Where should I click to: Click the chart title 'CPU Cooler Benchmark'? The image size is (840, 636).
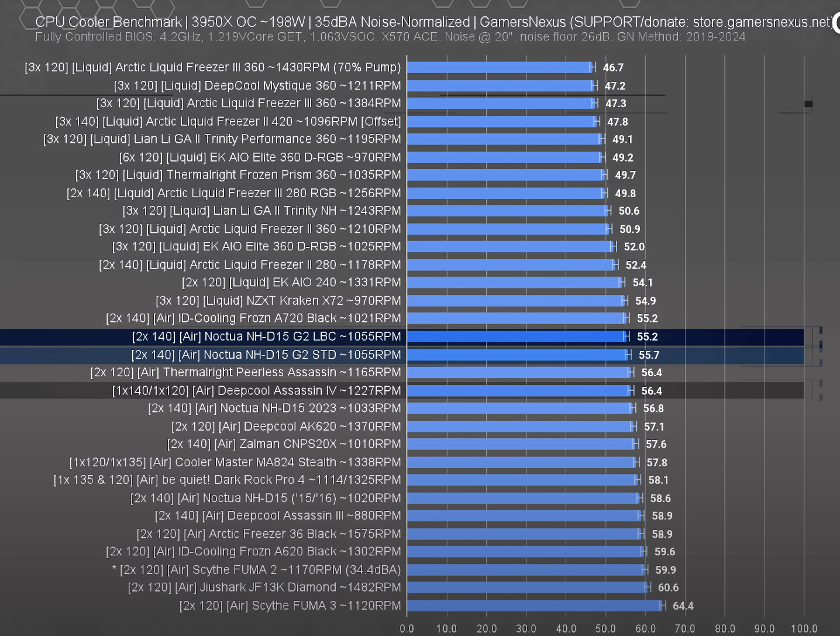[108, 22]
